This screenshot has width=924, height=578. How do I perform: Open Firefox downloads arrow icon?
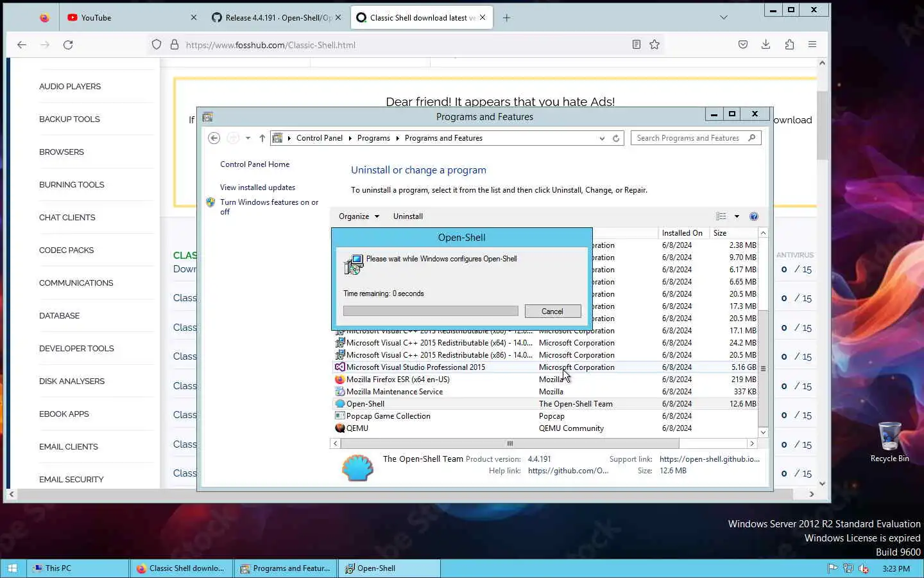[766, 45]
